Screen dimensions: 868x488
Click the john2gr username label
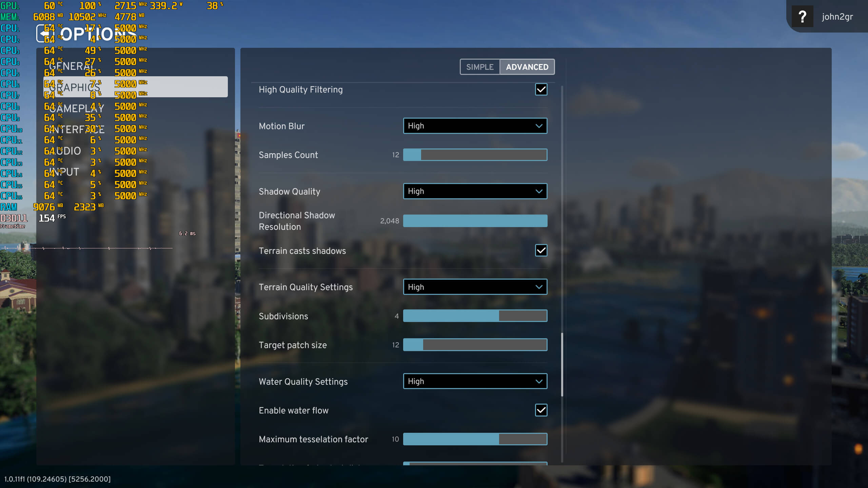837,17
